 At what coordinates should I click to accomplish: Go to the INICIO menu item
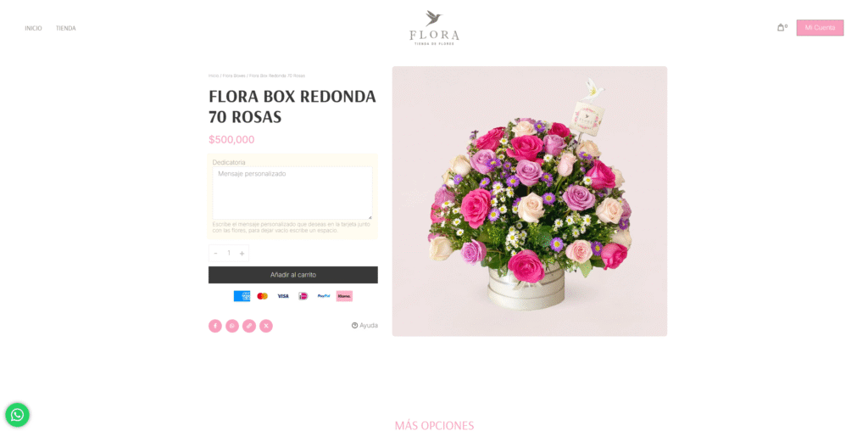33,28
